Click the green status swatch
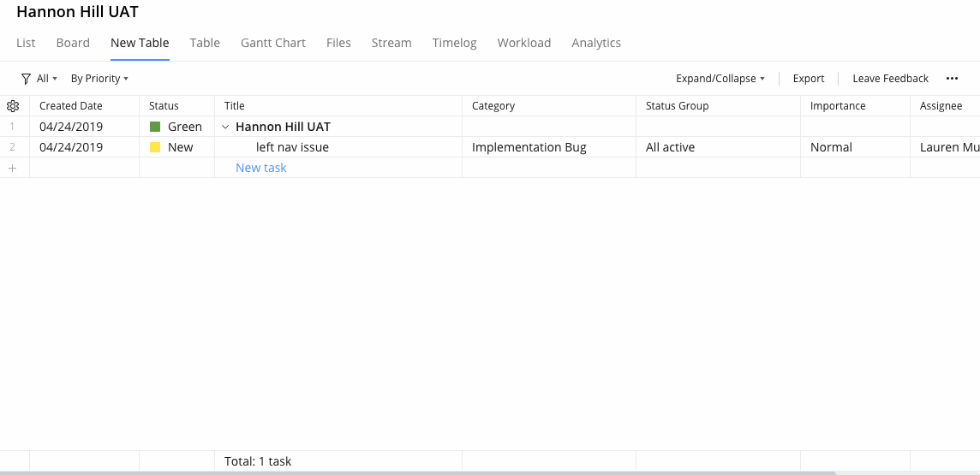Image resolution: width=980 pixels, height=475 pixels. (155, 127)
